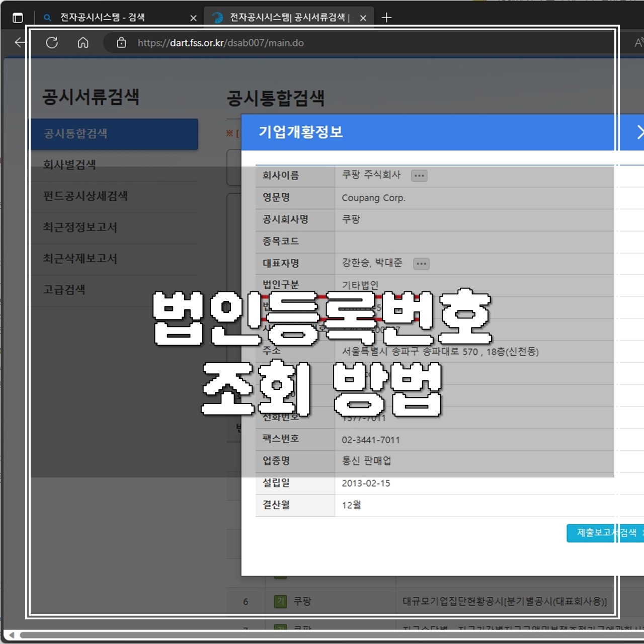Open 고급검색 in the sidebar menu
644x644 pixels.
click(64, 289)
